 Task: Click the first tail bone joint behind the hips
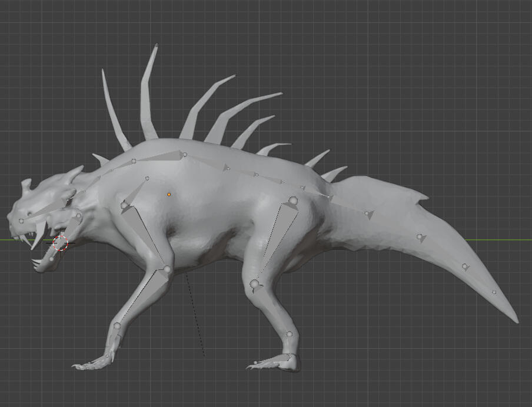coord(367,213)
